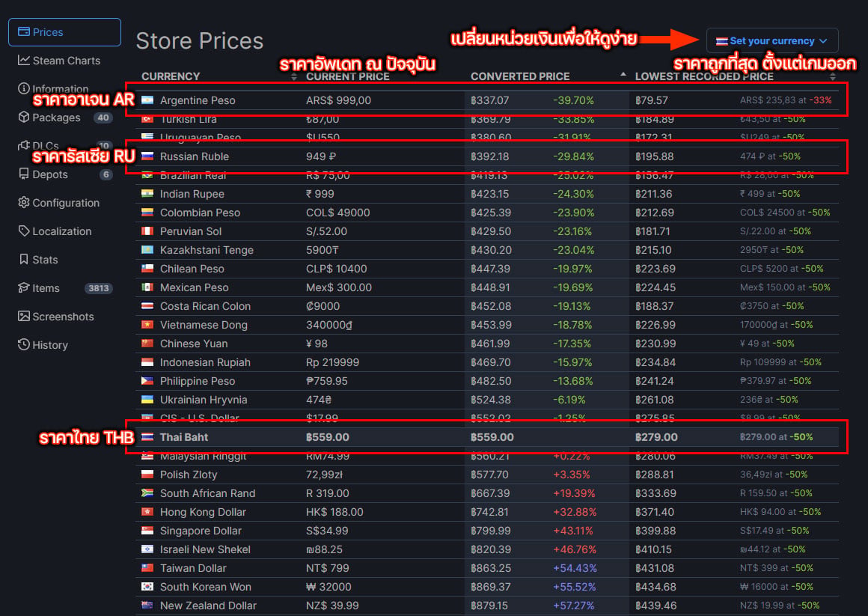Click the Depots icon
This screenshot has width=868, height=616.
24,174
